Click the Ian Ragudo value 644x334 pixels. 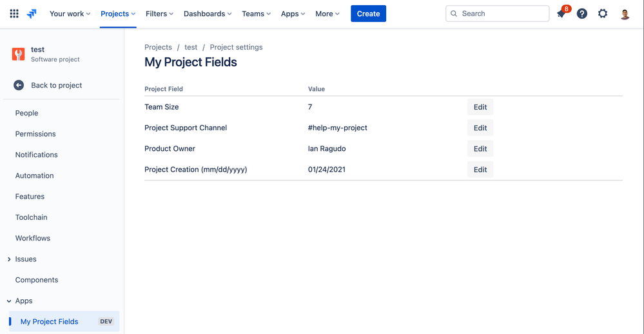327,149
